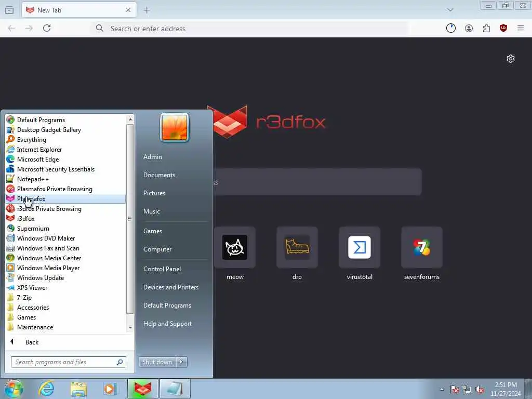Open Games in the right pane
Image resolution: width=532 pixels, height=399 pixels.
(x=153, y=231)
